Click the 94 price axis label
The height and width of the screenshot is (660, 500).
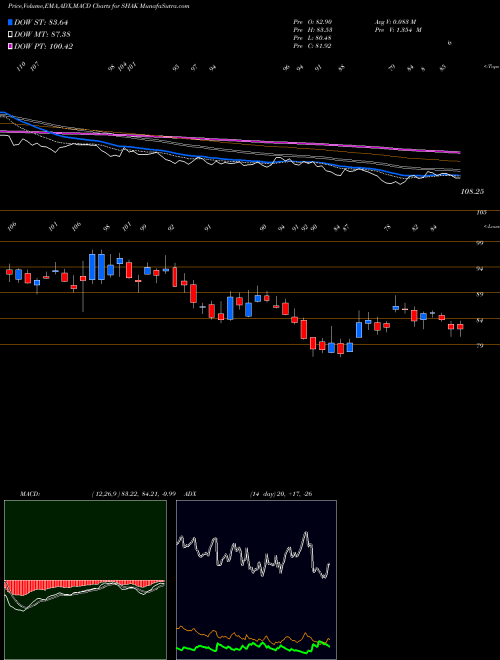pos(479,269)
